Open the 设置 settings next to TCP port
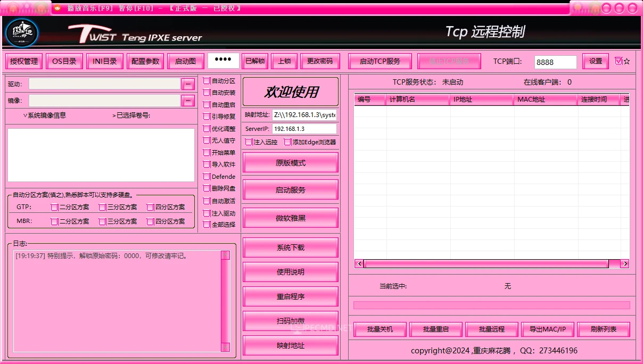This screenshot has width=643, height=364. coord(595,61)
